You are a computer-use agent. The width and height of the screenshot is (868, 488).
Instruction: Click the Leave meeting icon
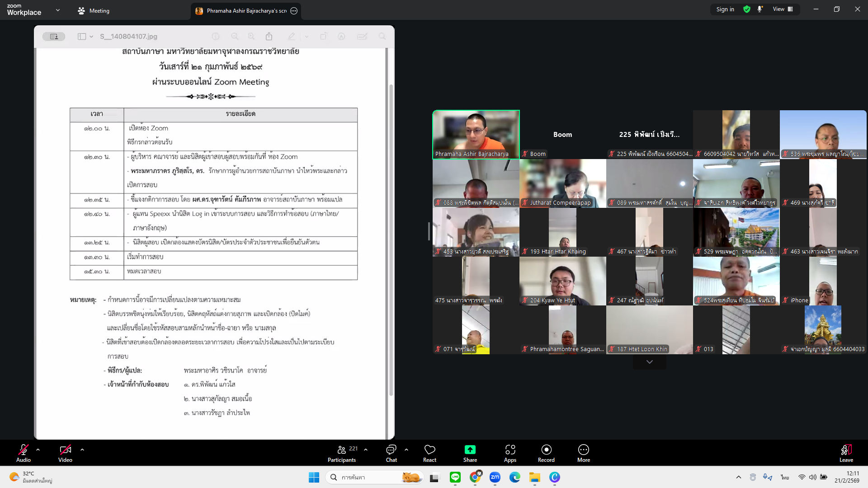coord(846,450)
